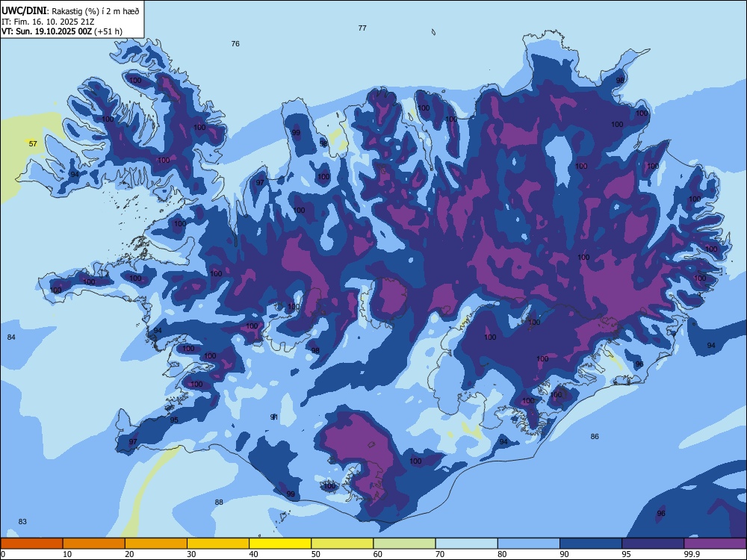Click the legend tick label "0"
This screenshot has height=560, width=747.
[x=3, y=554]
